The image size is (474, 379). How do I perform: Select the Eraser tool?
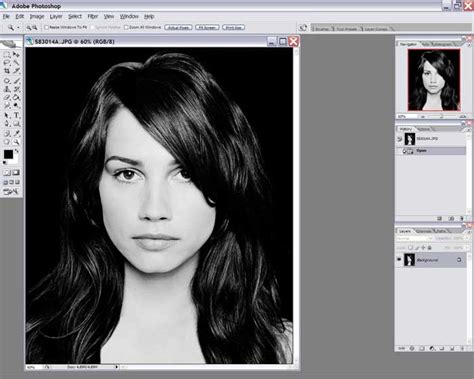click(x=7, y=98)
